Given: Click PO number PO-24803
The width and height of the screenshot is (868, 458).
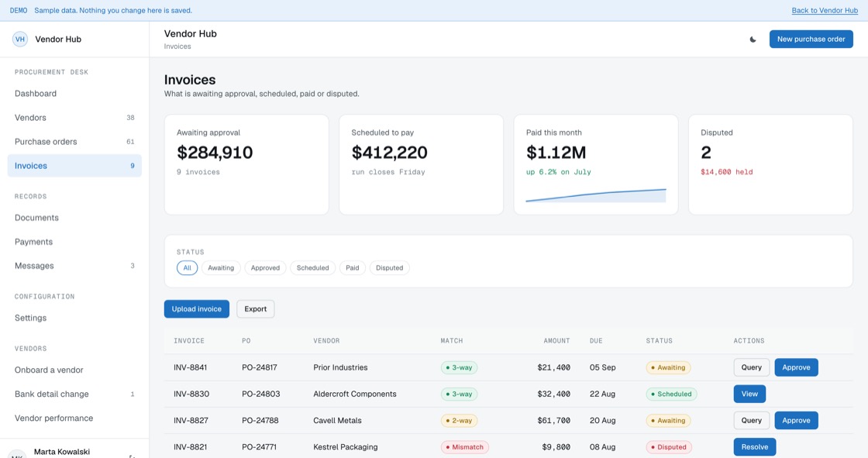Looking at the screenshot, I should (x=260, y=394).
